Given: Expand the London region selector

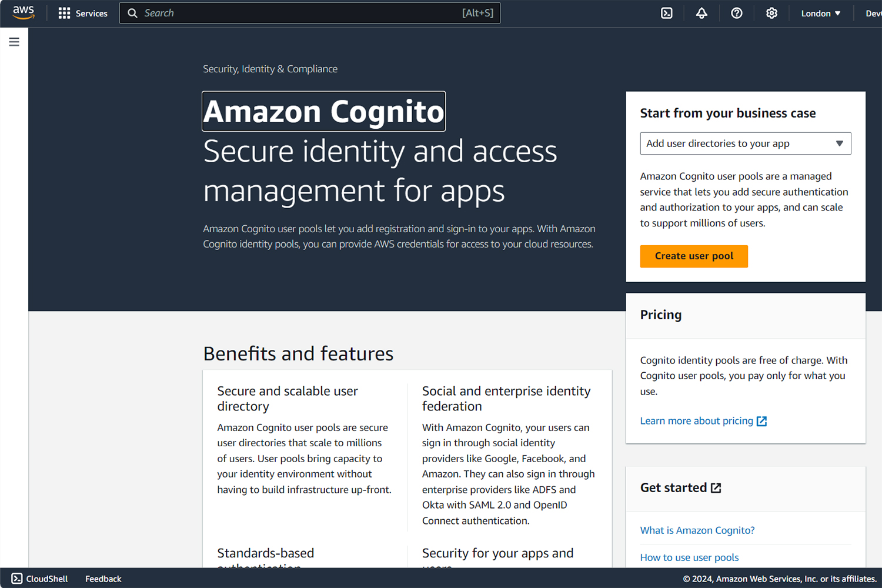Looking at the screenshot, I should click(821, 13).
